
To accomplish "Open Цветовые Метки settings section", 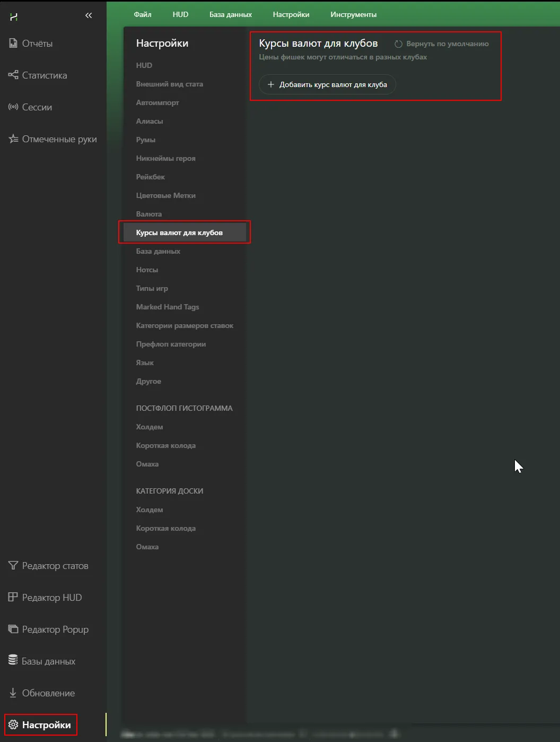I will coord(165,195).
